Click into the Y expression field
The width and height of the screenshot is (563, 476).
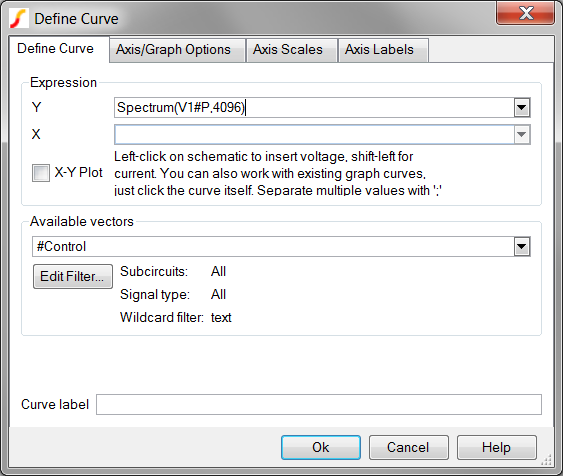point(314,107)
